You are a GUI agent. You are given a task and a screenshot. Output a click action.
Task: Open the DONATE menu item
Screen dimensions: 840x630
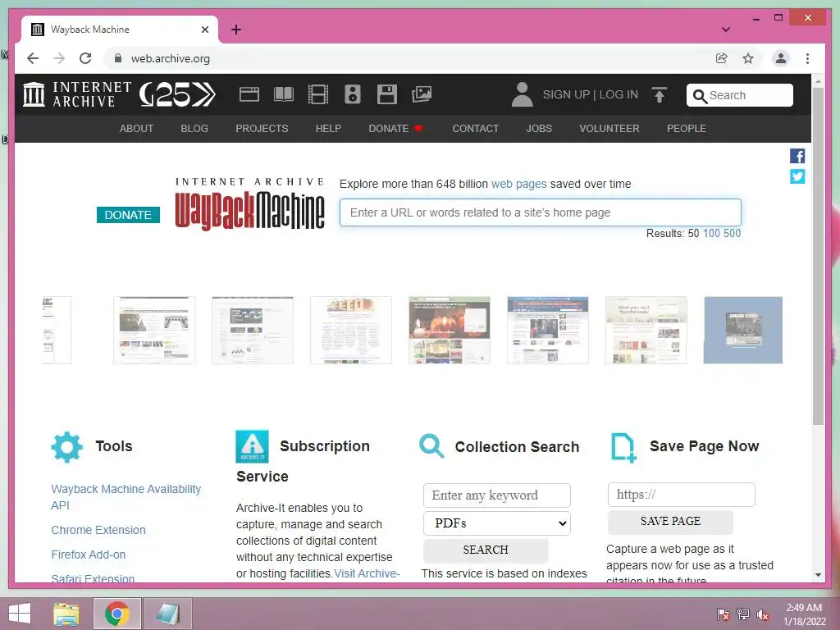pyautogui.click(x=396, y=129)
